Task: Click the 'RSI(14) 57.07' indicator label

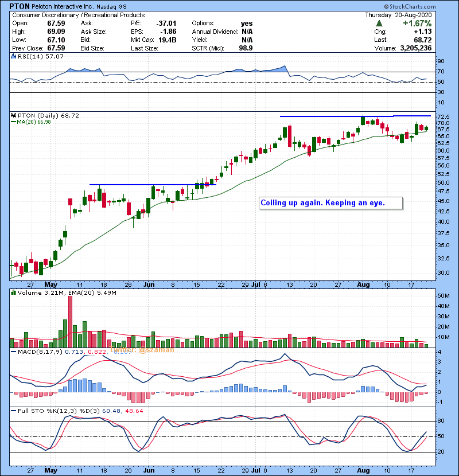Action: point(40,56)
